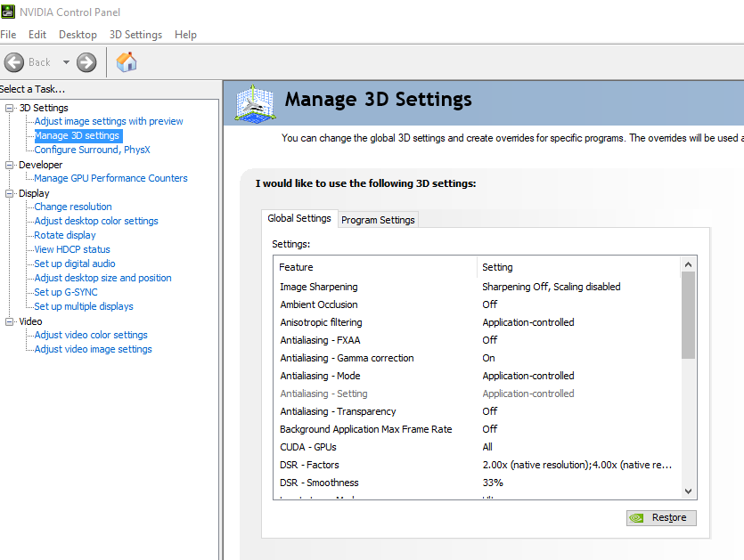
Task: Select the Antialiasing - Mode row
Action: point(477,376)
